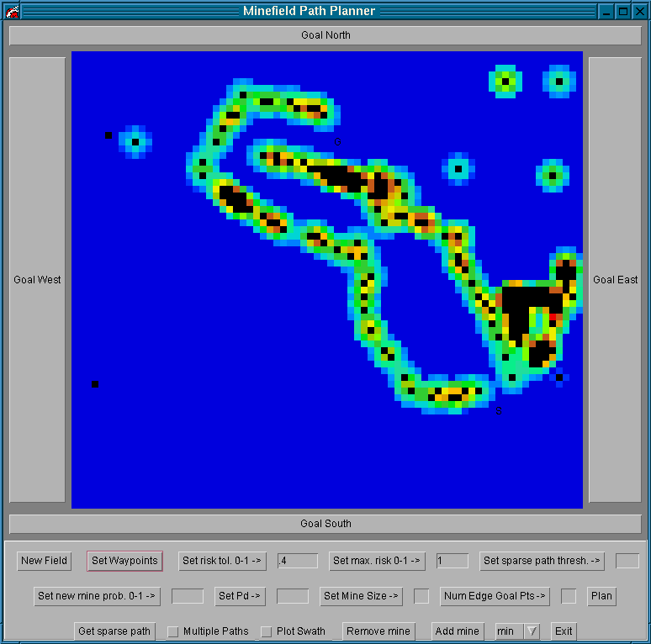Run the Plan button
Image resolution: width=651 pixels, height=644 pixels.
[x=601, y=596]
